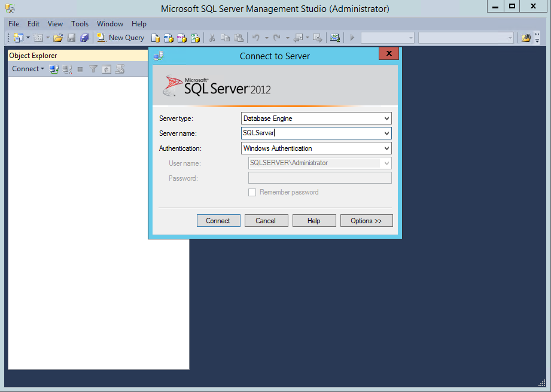The image size is (551, 392).
Task: Click the Add New Item toolbar icon
Action: pos(38,38)
